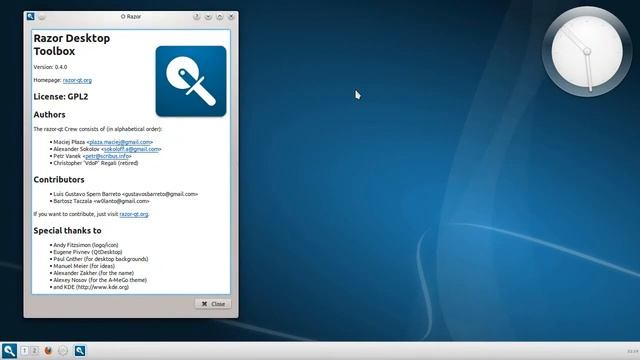Click the title bar help question button
Image resolution: width=640 pixels, height=360 pixels.
point(197,17)
